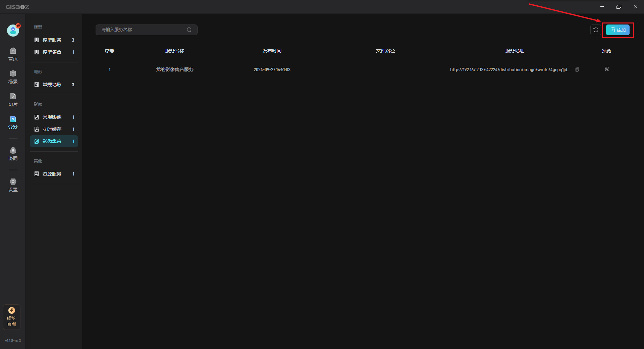The height and width of the screenshot is (349, 644).
Task: Open 实时缓存 list
Action: tap(54, 129)
